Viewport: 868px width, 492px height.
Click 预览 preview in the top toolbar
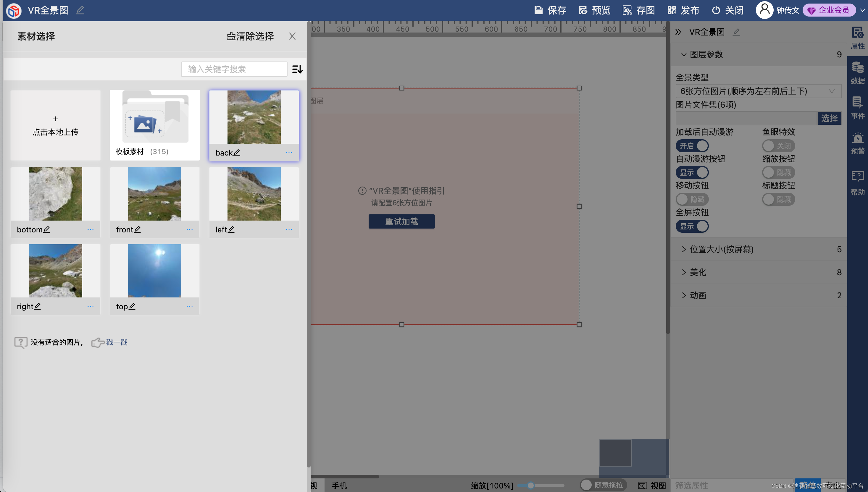595,10
